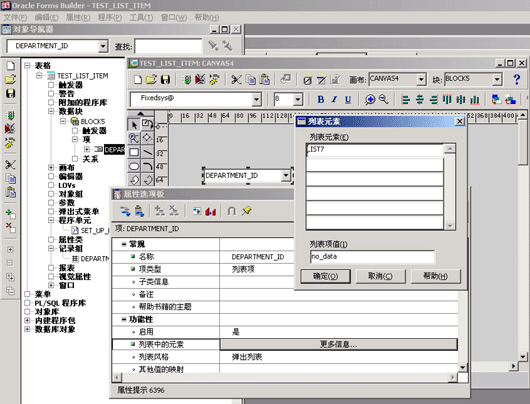Toggle Italic text formatting

pyautogui.click(x=334, y=99)
